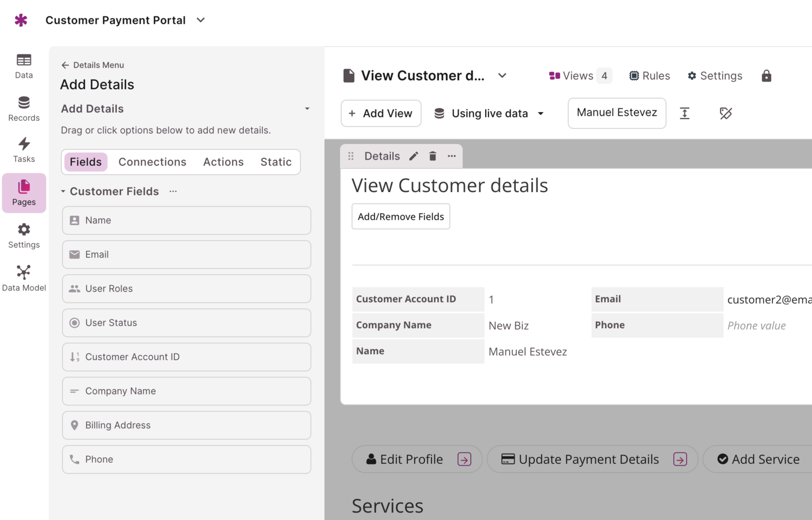The width and height of the screenshot is (812, 520).
Task: Expand the View Customer details page chevron
Action: (x=502, y=76)
